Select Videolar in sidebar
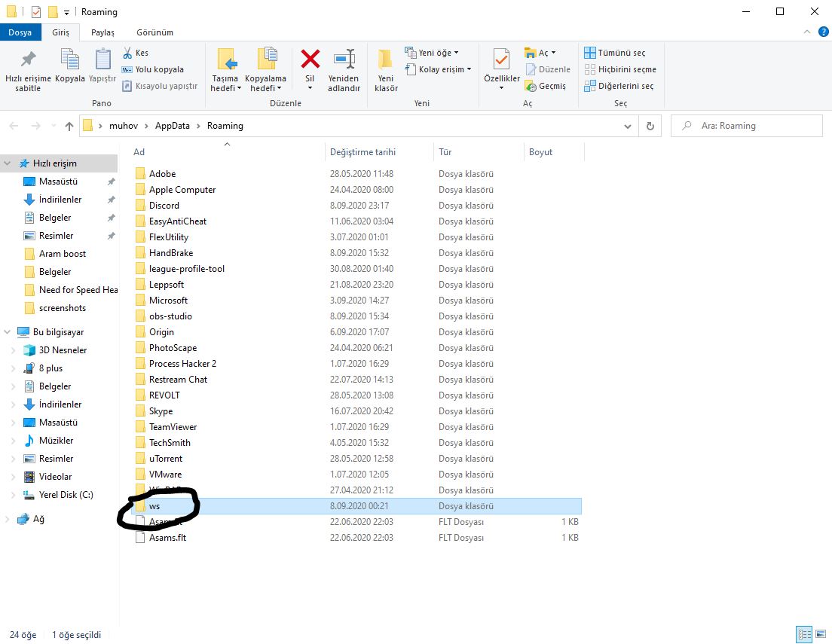The width and height of the screenshot is (832, 644). pos(55,476)
